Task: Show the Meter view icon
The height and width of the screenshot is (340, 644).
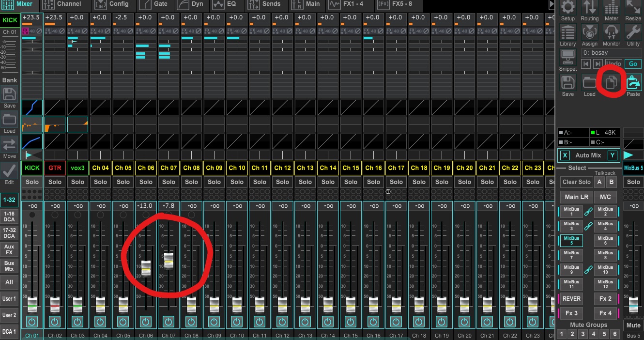Action: 612,8
